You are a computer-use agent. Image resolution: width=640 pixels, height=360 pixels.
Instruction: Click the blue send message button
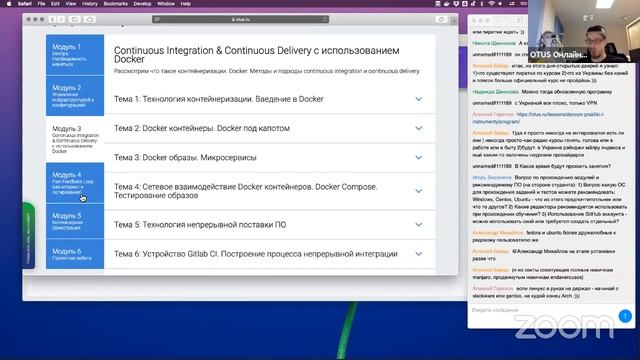coord(625,316)
